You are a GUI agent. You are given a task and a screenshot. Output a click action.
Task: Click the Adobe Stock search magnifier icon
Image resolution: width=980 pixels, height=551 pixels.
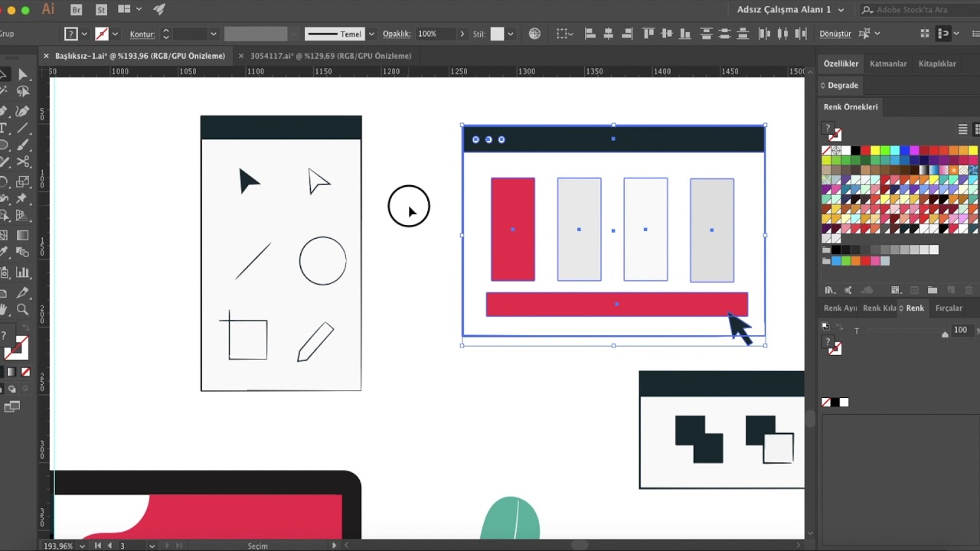tap(867, 10)
